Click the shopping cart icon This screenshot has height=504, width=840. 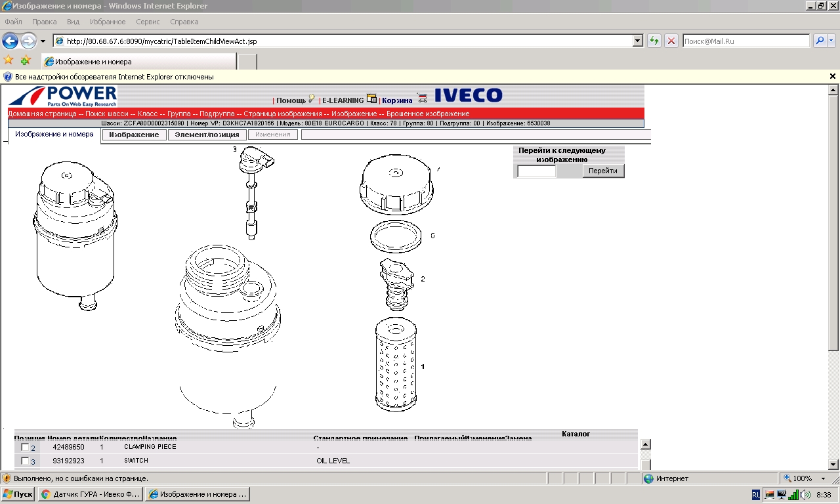click(x=422, y=98)
